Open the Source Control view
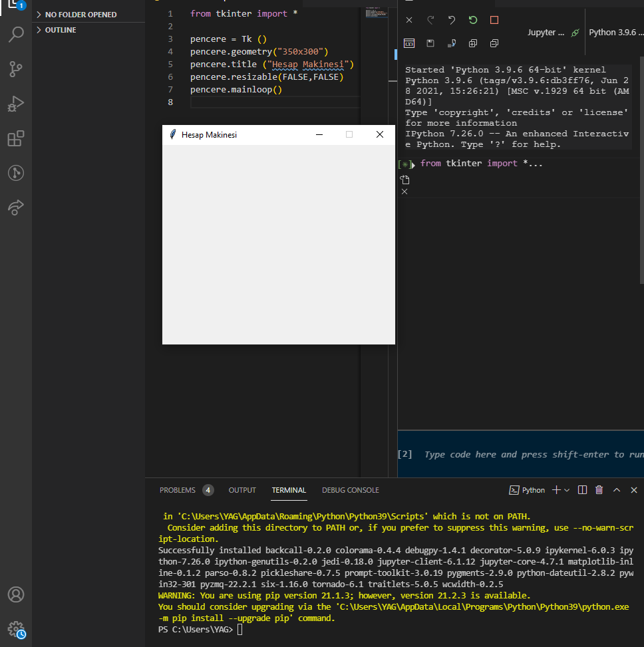Image resolution: width=644 pixels, height=647 pixels. click(x=16, y=69)
